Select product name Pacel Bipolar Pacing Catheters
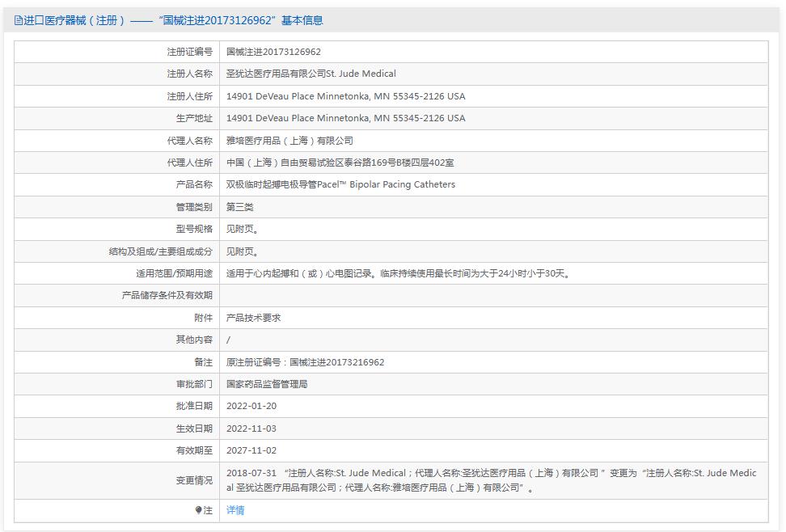This screenshot has height=532, width=786. [340, 184]
